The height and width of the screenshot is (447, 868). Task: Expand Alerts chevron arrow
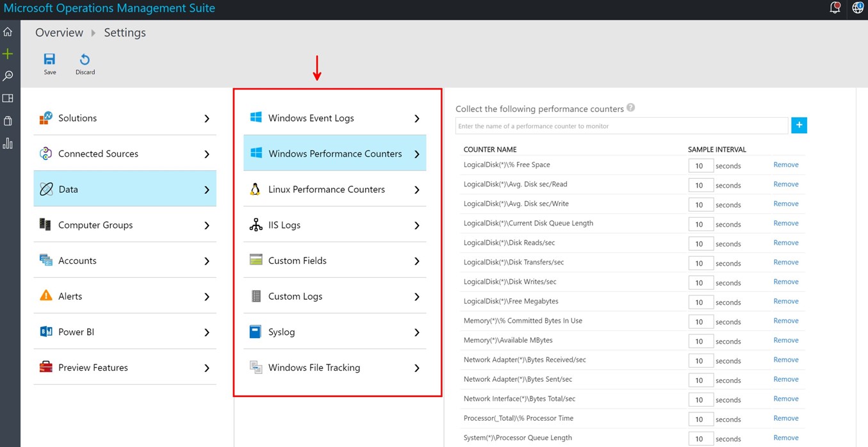coord(207,297)
